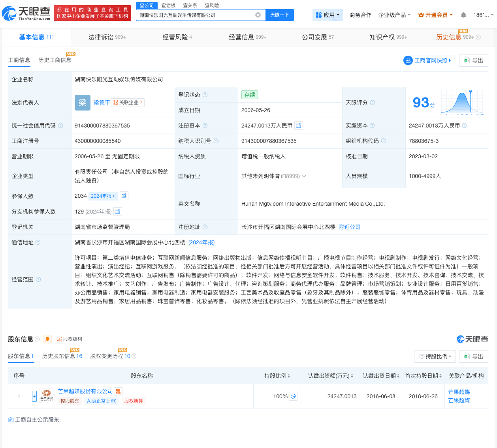
Task: Switch to the 经营信息 tab
Action: pos(248,37)
